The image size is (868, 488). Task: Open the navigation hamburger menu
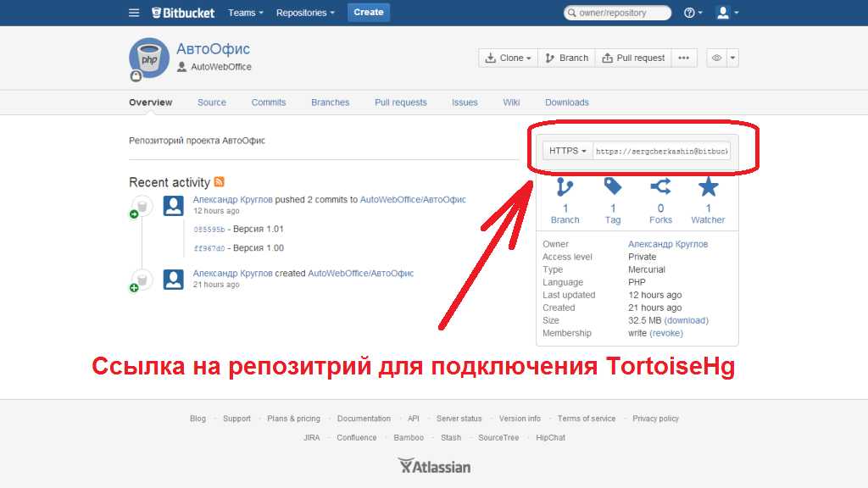[133, 12]
